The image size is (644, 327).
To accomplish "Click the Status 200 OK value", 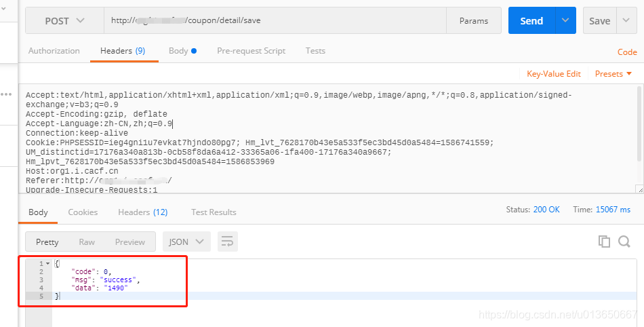I will pos(546,210).
